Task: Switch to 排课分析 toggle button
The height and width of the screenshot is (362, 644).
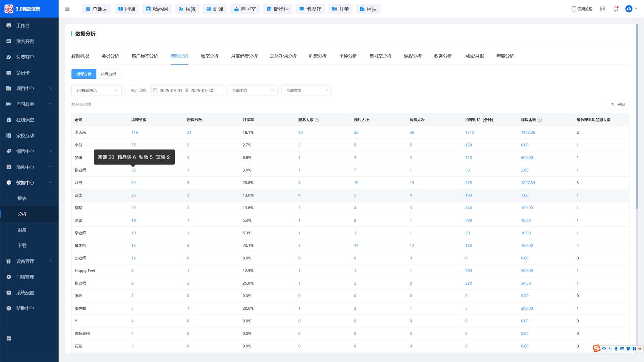Action: click(109, 74)
